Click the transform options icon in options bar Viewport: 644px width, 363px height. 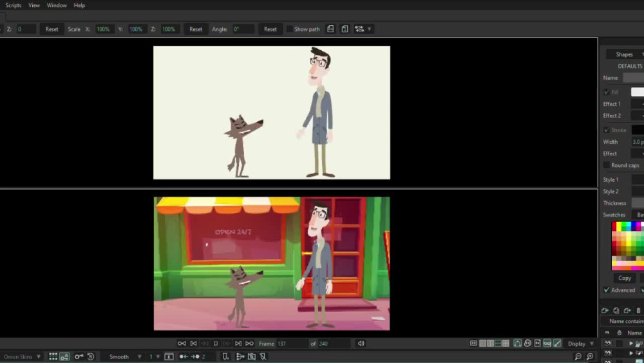click(359, 29)
